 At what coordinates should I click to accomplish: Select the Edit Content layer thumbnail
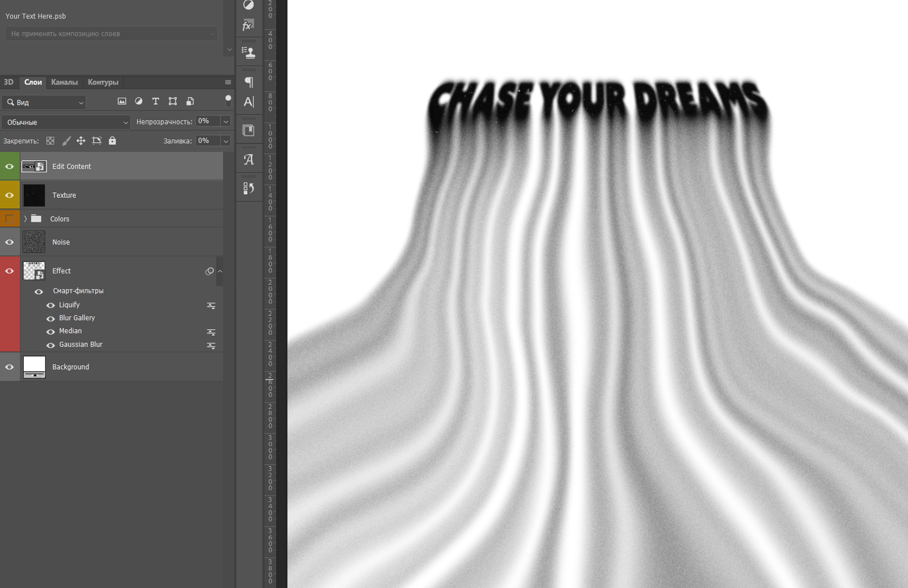tap(34, 166)
